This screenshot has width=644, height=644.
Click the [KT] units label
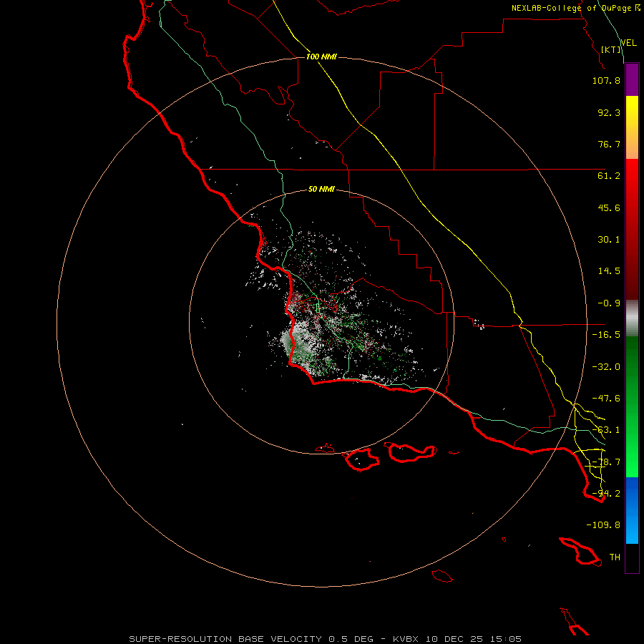pos(611,49)
